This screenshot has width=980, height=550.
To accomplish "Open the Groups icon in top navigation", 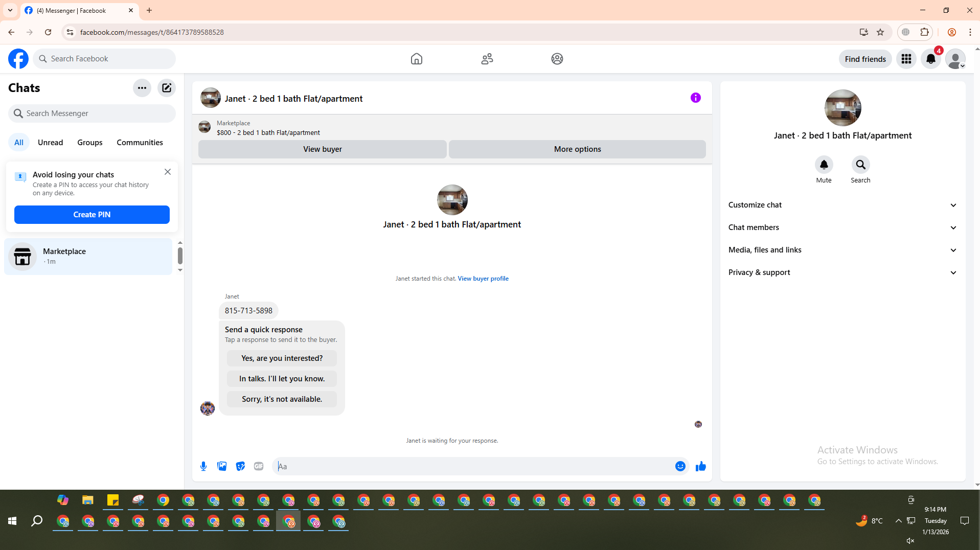I will (x=557, y=59).
